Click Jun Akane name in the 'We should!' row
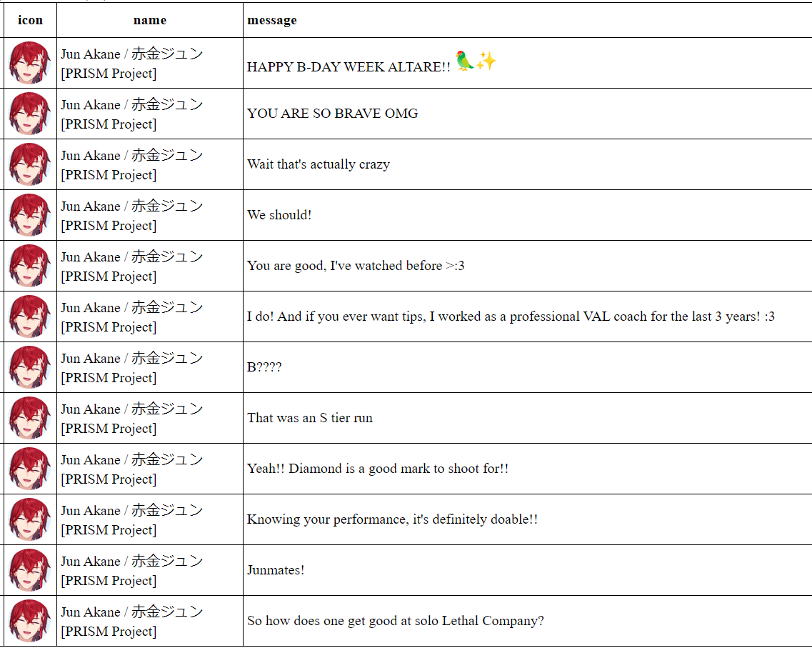Image resolution: width=812 pixels, height=648 pixels. (x=132, y=216)
